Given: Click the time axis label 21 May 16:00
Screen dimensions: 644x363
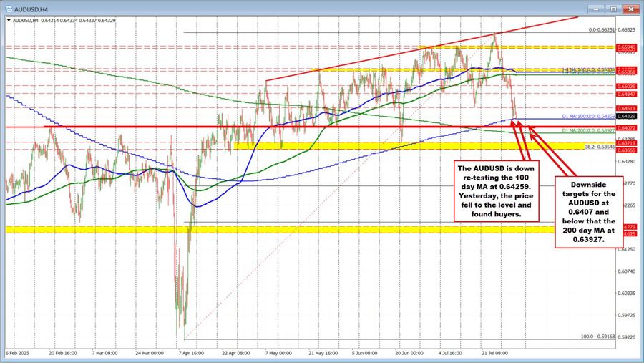Looking at the screenshot, I should 323,353.
